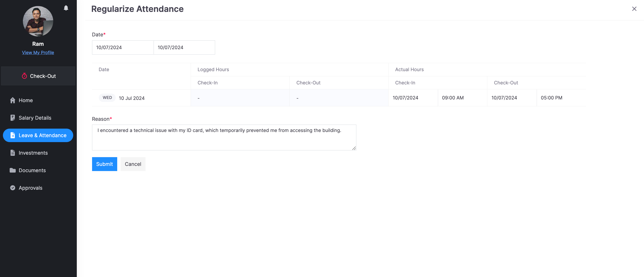Click the Investments document icon
The height and width of the screenshot is (277, 644).
pyautogui.click(x=13, y=153)
